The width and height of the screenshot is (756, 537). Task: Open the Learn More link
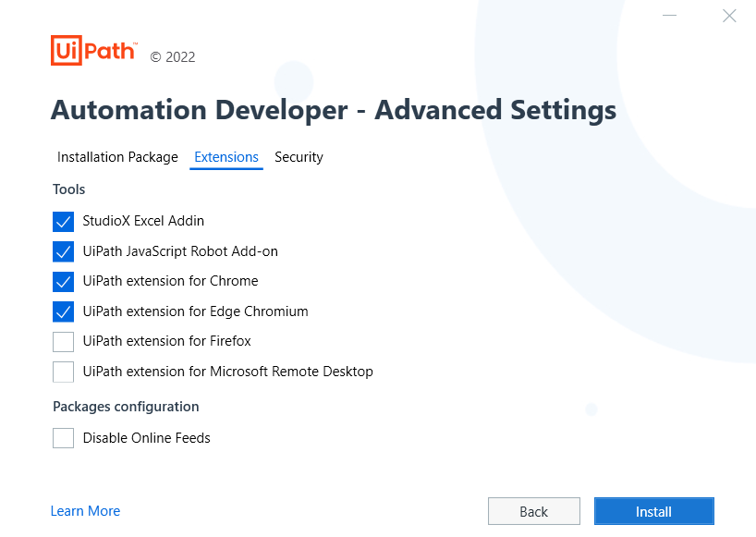(85, 511)
